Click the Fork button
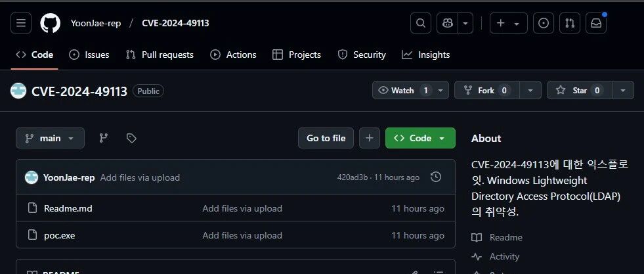The height and width of the screenshot is (274, 644). coord(487,91)
